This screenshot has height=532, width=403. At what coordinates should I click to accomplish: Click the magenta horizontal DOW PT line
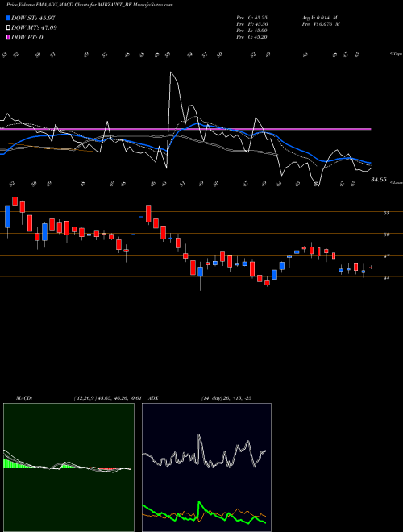click(x=185, y=129)
